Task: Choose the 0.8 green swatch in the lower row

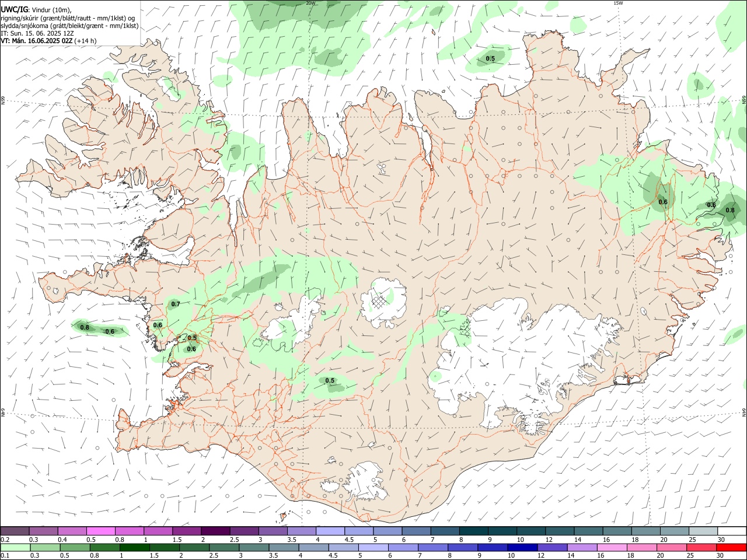Action: click(105, 547)
